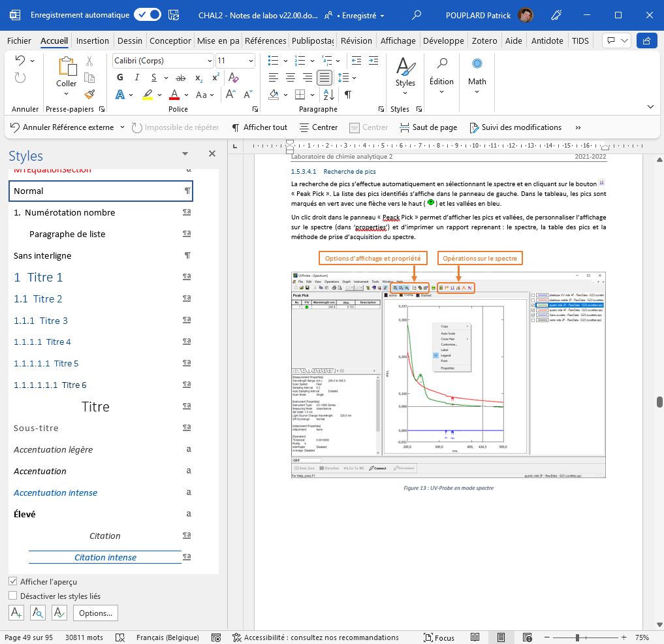Expand the font size dropdown

click(x=250, y=61)
